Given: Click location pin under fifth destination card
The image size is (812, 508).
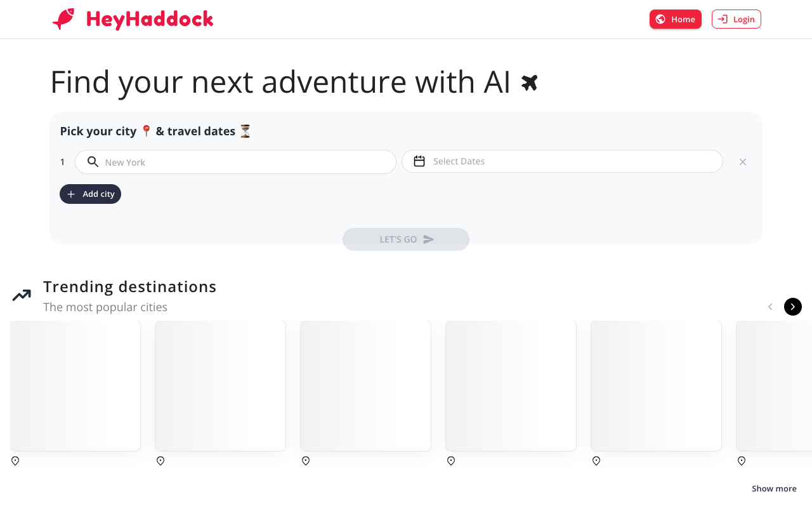Looking at the screenshot, I should [596, 461].
